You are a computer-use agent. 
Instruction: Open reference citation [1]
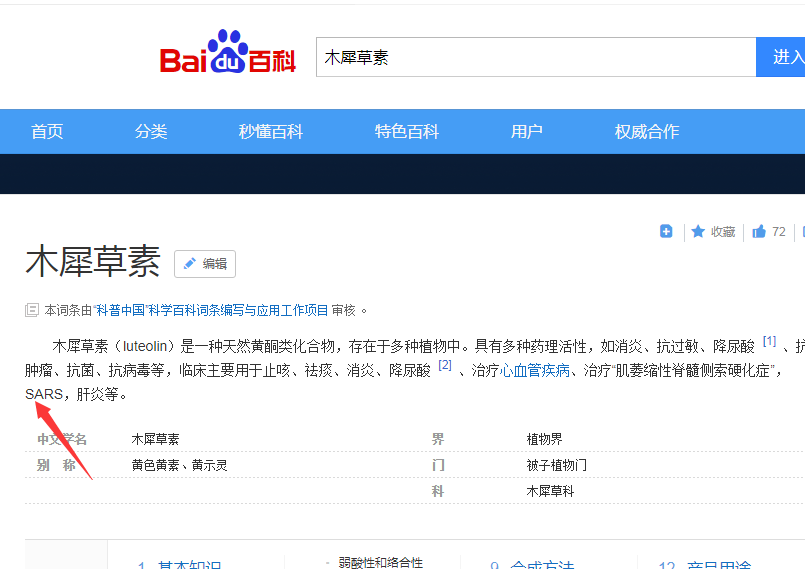(x=769, y=341)
